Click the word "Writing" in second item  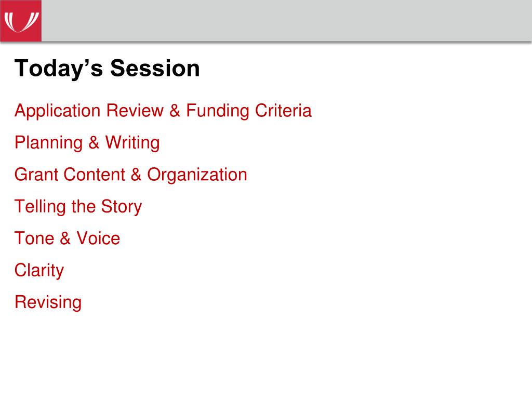[x=132, y=143]
